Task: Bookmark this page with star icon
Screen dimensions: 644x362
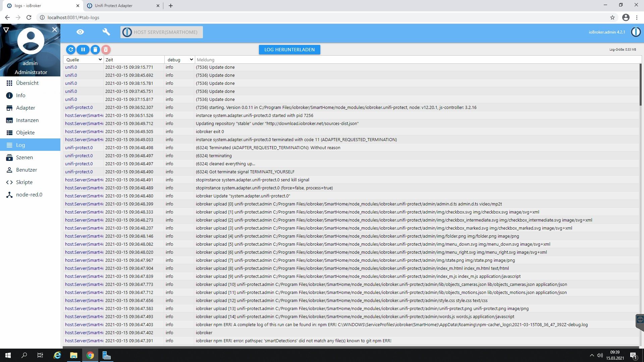Action: pyautogui.click(x=612, y=17)
